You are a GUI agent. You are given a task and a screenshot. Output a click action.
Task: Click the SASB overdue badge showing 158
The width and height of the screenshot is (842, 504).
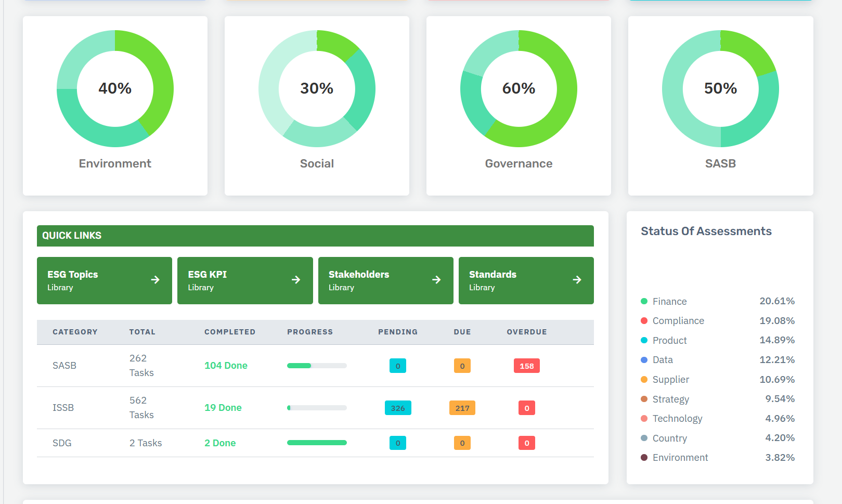pos(526,366)
